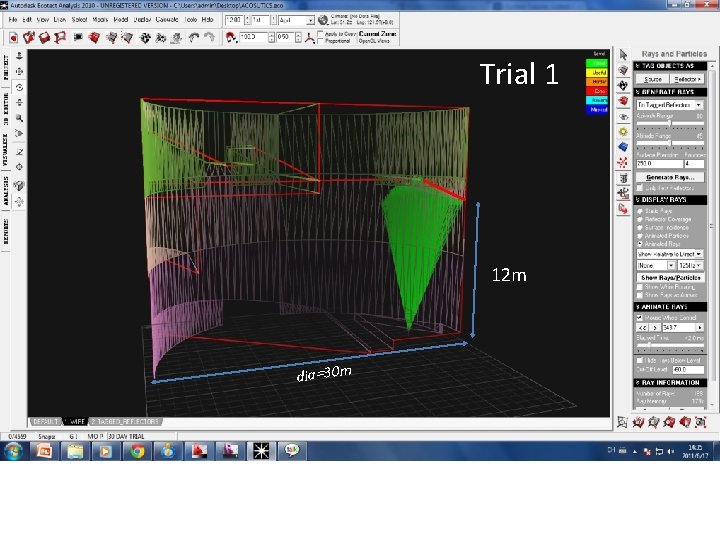The image size is (720, 540).
Task: Toggle the Proportional checkbox
Action: (x=321, y=41)
